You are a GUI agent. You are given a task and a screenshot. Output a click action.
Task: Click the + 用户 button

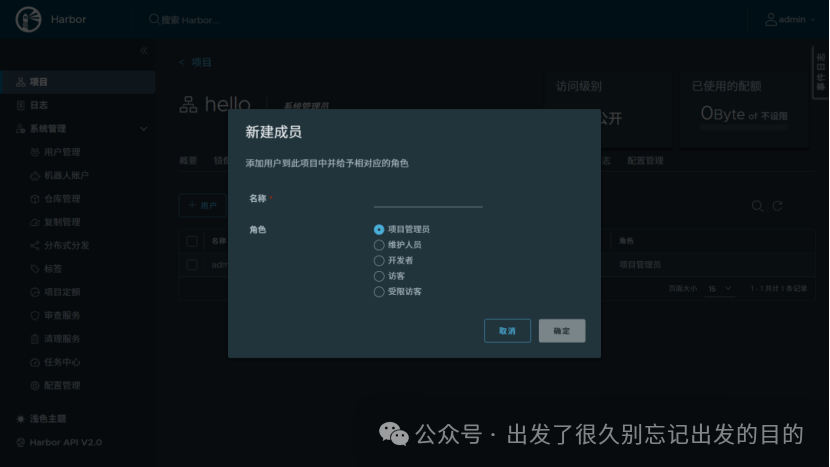point(202,205)
